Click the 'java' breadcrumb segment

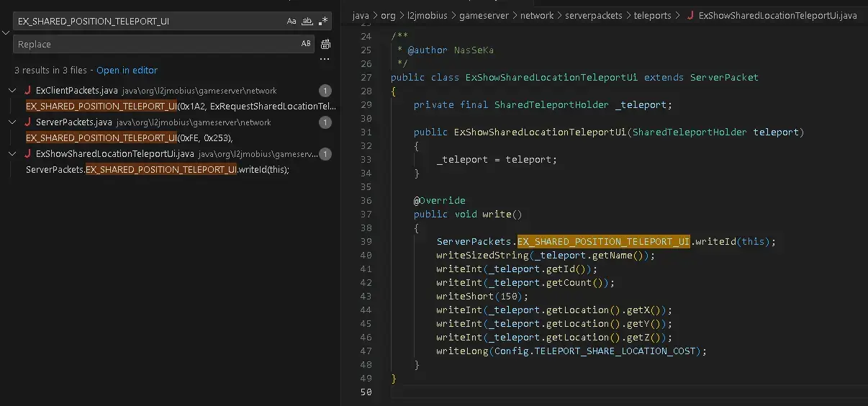[x=361, y=15]
